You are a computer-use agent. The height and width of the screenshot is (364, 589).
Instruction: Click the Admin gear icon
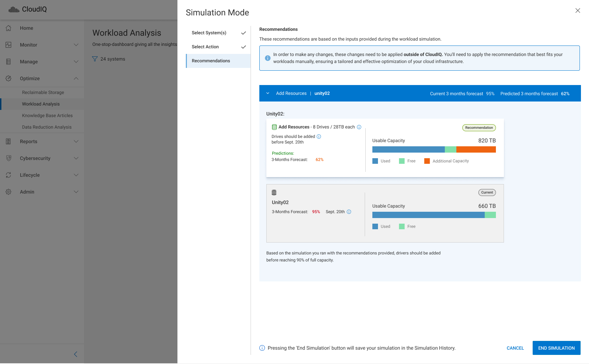click(9, 192)
